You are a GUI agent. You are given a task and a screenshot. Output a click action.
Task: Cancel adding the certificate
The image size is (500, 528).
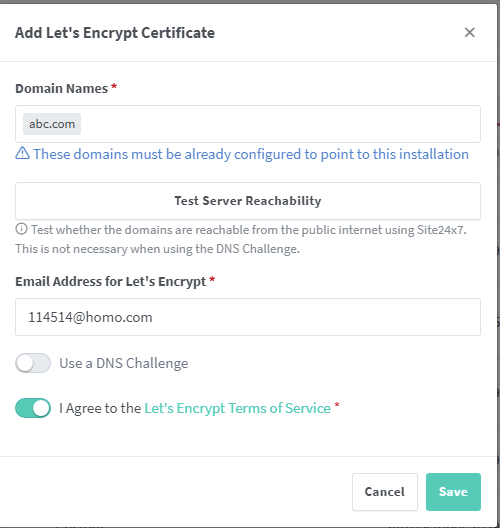[x=385, y=492]
